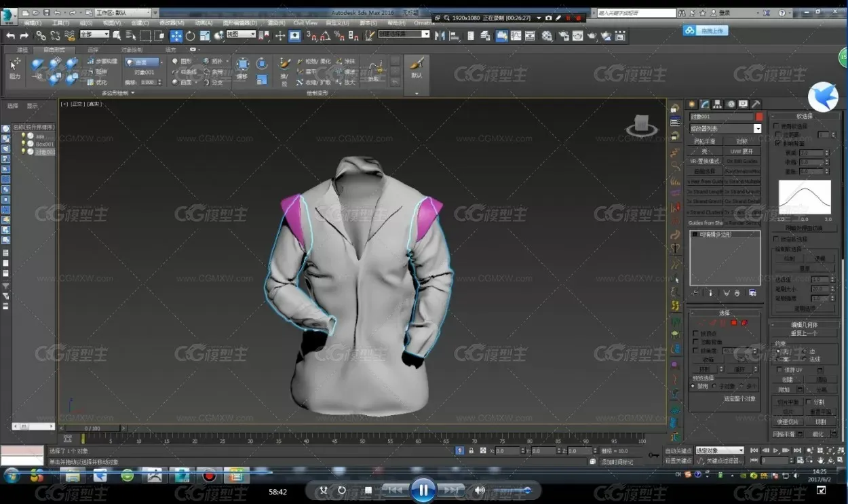848x504 pixels.
Task: Enable the 按角度 checkbox
Action: pos(695,351)
